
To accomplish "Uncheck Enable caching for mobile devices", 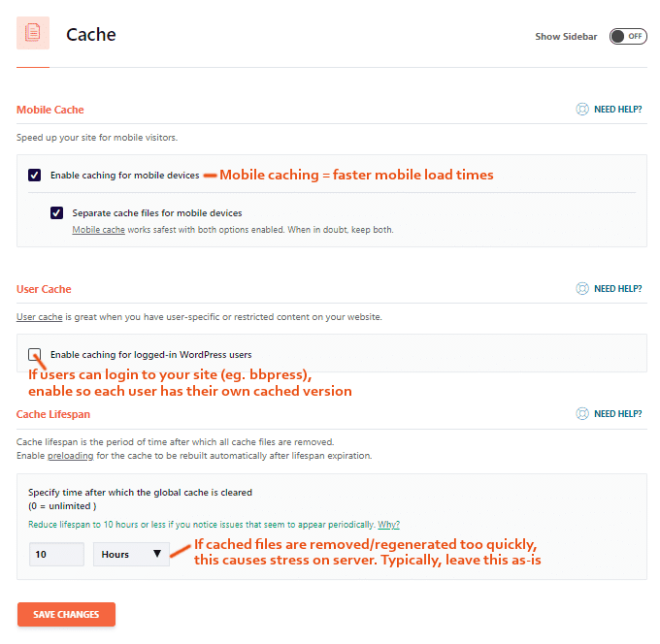I will click(35, 176).
